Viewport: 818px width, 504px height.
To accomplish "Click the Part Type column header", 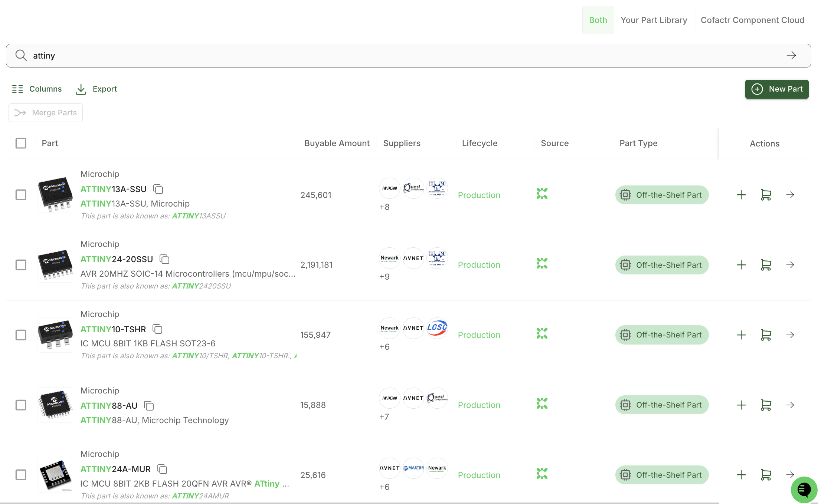I will click(638, 143).
